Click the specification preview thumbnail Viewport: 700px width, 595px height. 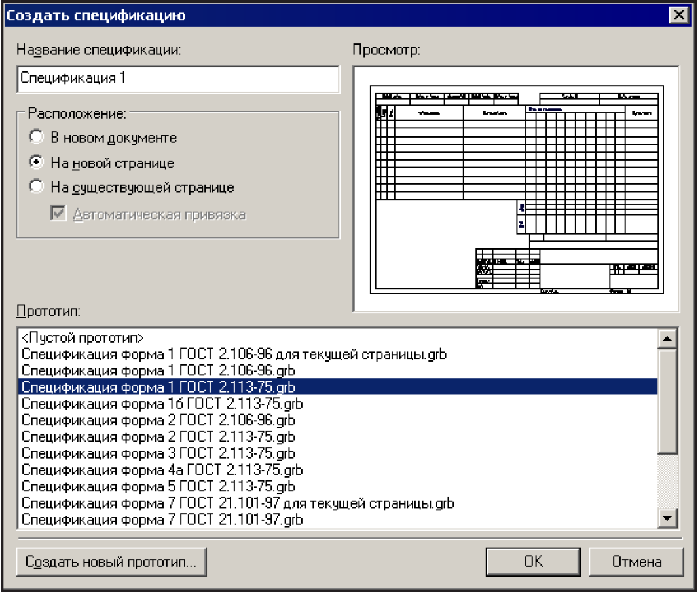click(516, 188)
